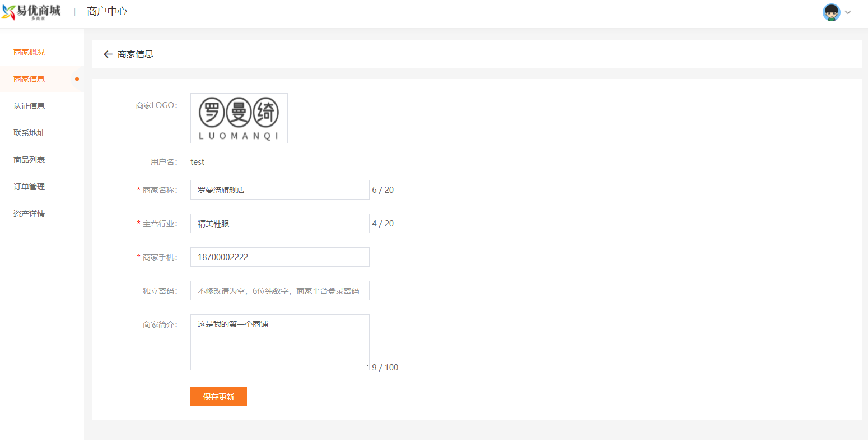Click the user avatar icon

831,12
